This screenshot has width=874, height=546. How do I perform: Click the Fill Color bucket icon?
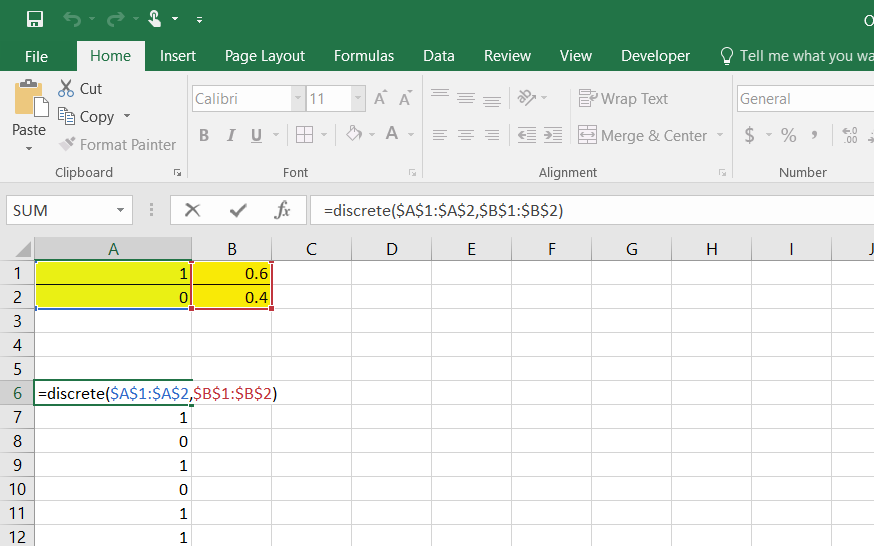(354, 134)
